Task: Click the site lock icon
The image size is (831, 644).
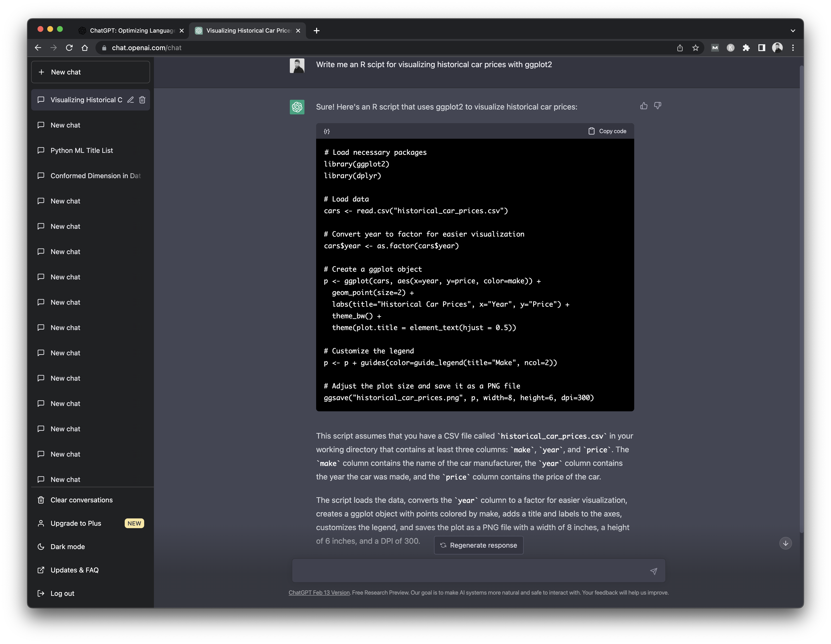Action: pyautogui.click(x=104, y=48)
